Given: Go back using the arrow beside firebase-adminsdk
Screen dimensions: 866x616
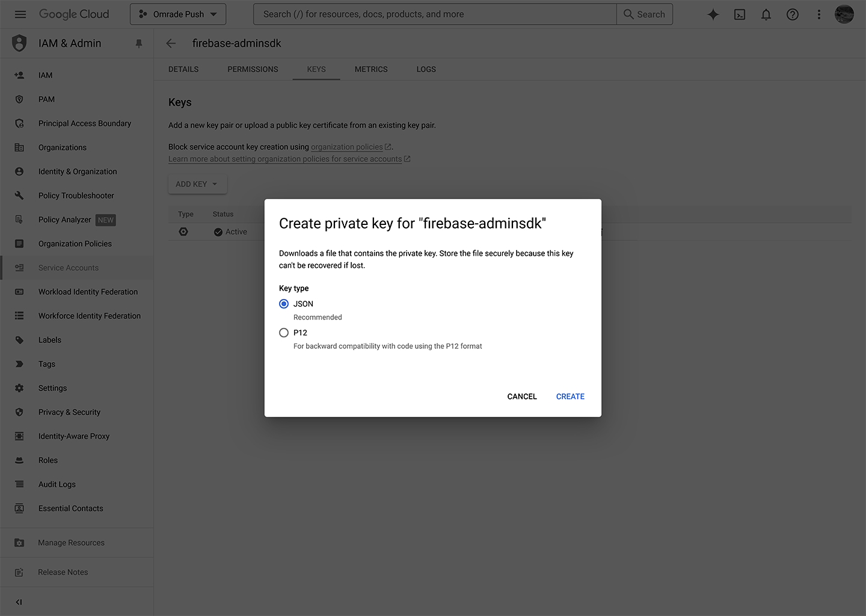Looking at the screenshot, I should pyautogui.click(x=171, y=43).
